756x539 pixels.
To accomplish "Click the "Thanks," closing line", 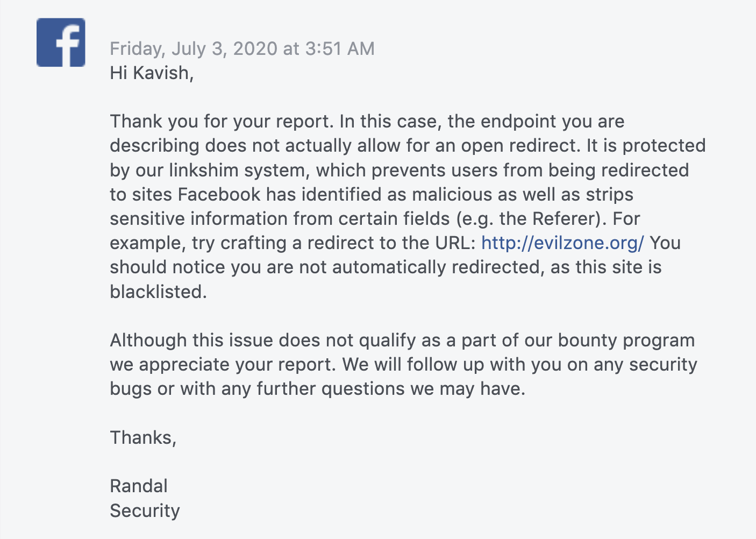I will [143, 438].
